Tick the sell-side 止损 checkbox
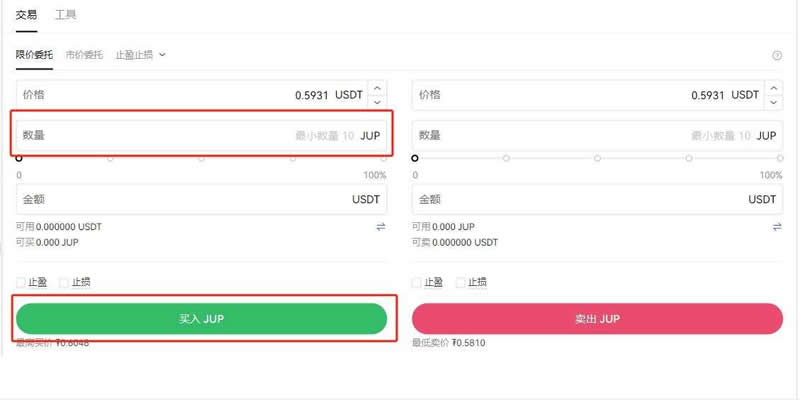800x400 pixels. 460,282
